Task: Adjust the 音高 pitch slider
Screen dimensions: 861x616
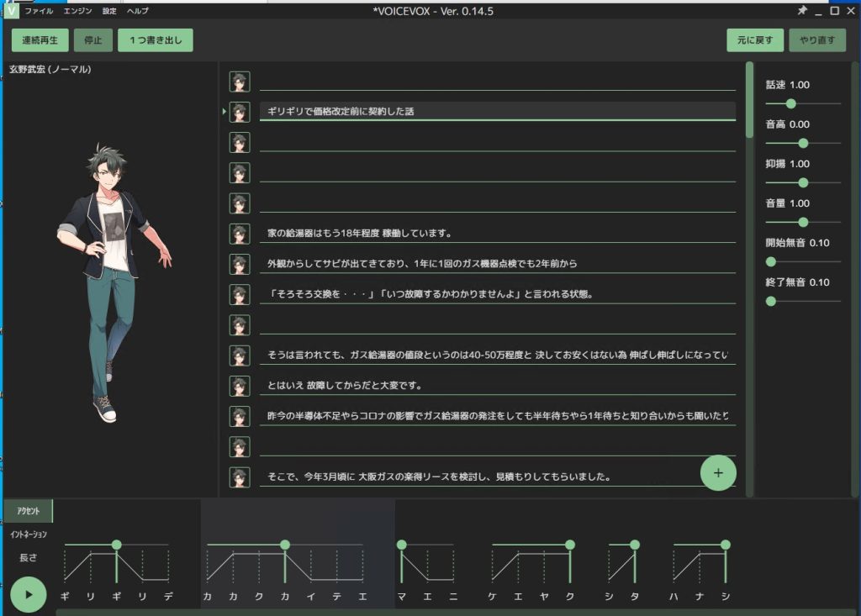Action: pos(803,144)
